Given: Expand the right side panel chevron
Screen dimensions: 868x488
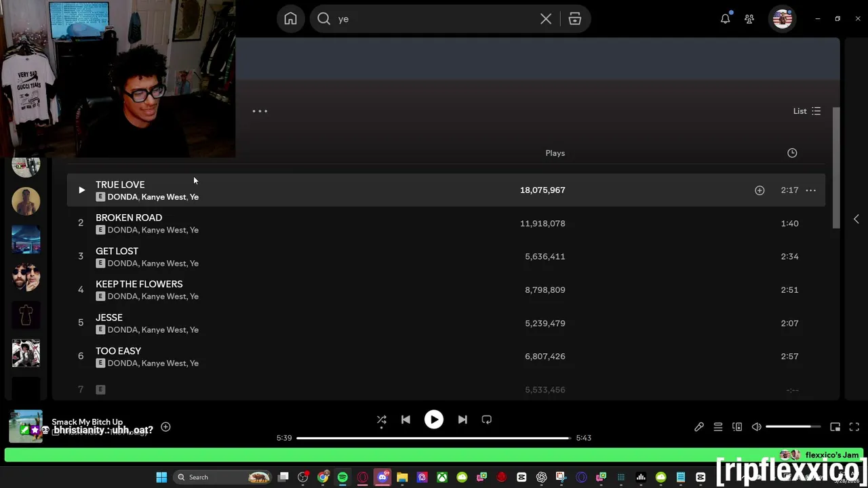Looking at the screenshot, I should tap(856, 219).
